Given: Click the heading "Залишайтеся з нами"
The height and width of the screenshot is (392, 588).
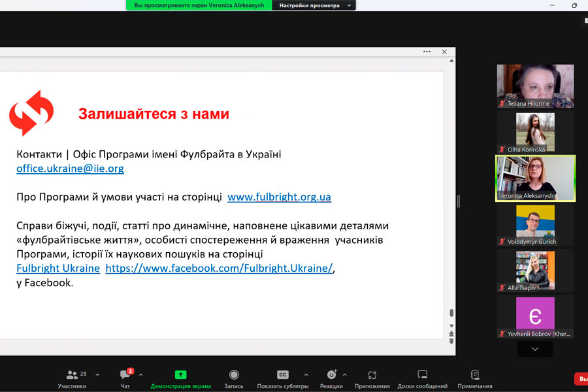Looking at the screenshot, I should pos(154,114).
